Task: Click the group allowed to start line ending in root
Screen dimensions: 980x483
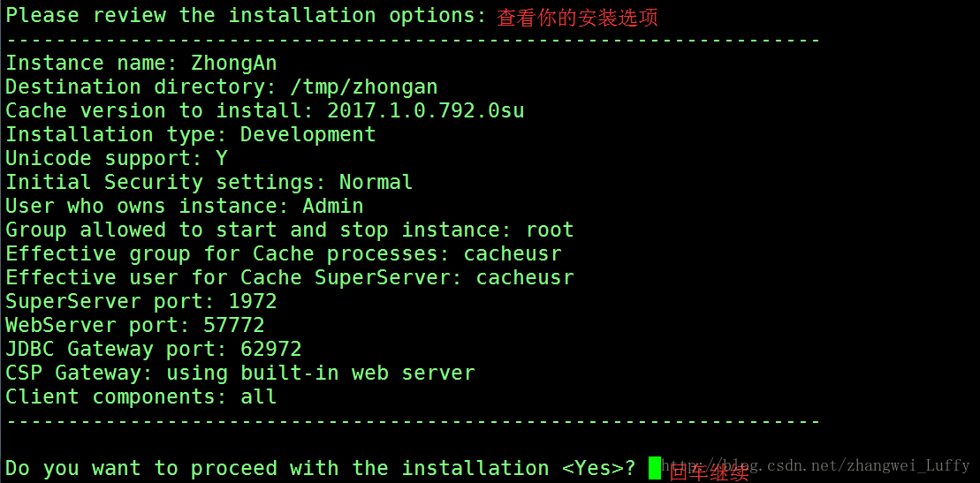Action: pyautogui.click(x=290, y=230)
